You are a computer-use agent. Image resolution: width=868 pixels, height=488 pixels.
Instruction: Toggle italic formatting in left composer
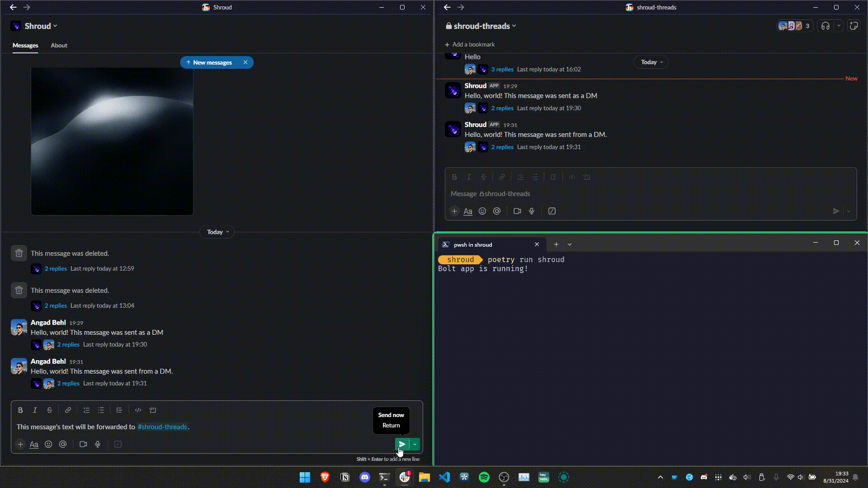coord(35,410)
